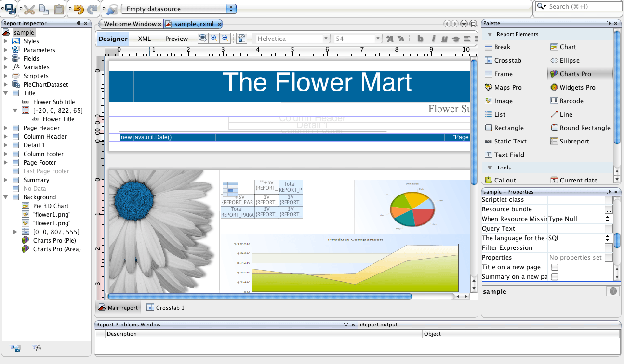Viewport: 624px width, 364px height.
Task: Click the Bold formatting icon
Action: pyautogui.click(x=420, y=39)
